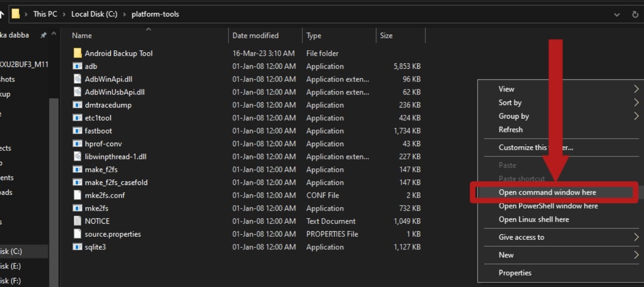The height and width of the screenshot is (287, 644).
Task: Expand the New submenu
Action: tap(636, 255)
